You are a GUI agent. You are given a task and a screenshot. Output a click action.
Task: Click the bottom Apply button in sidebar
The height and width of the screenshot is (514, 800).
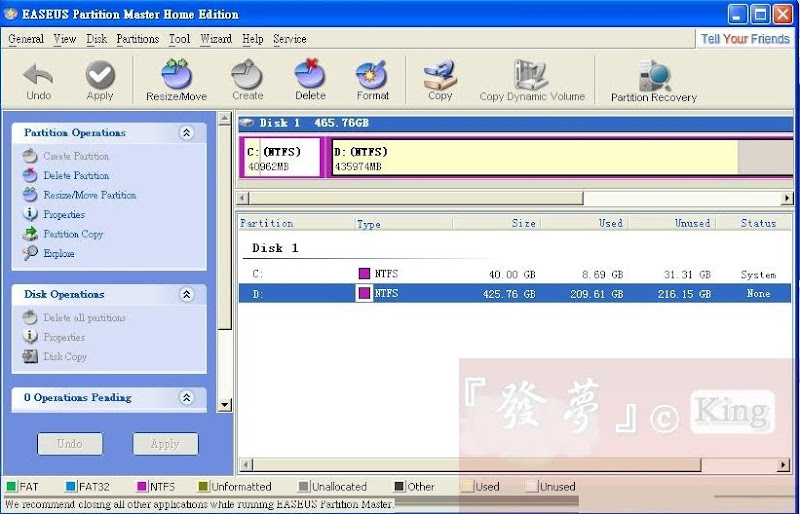click(x=165, y=444)
